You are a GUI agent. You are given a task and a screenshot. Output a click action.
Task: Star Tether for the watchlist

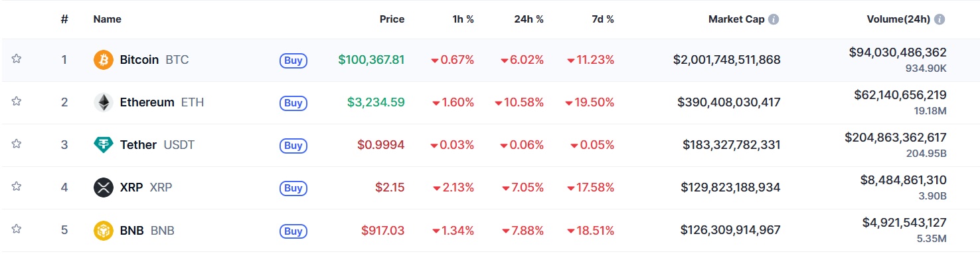click(17, 144)
